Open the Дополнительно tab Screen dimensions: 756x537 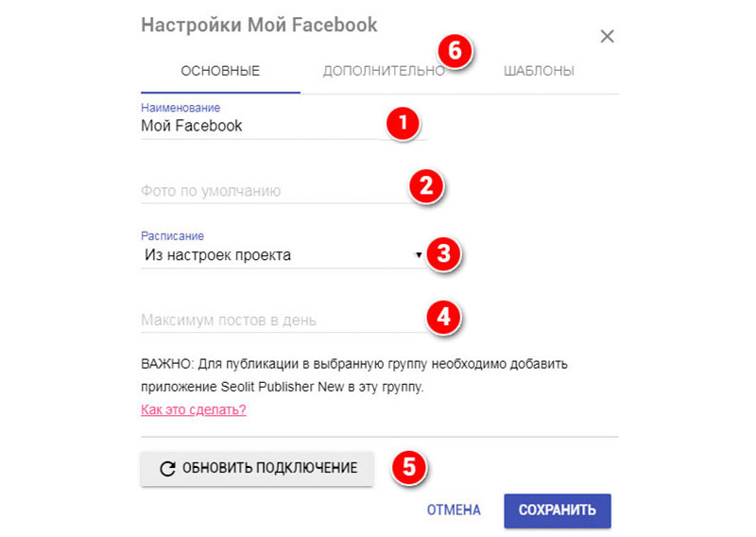coord(384,71)
